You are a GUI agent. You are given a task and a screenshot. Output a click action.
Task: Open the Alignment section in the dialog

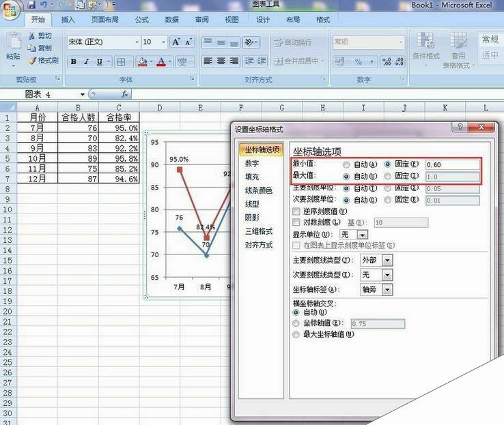tap(259, 245)
